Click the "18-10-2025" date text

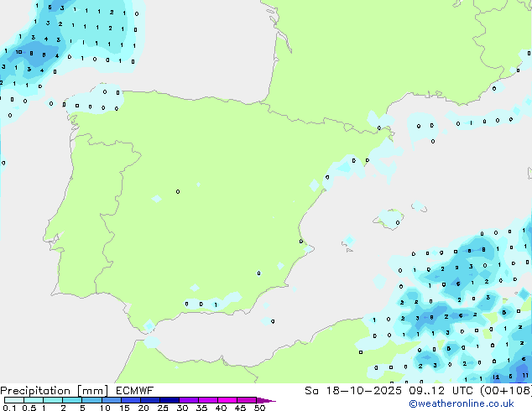tap(364, 391)
